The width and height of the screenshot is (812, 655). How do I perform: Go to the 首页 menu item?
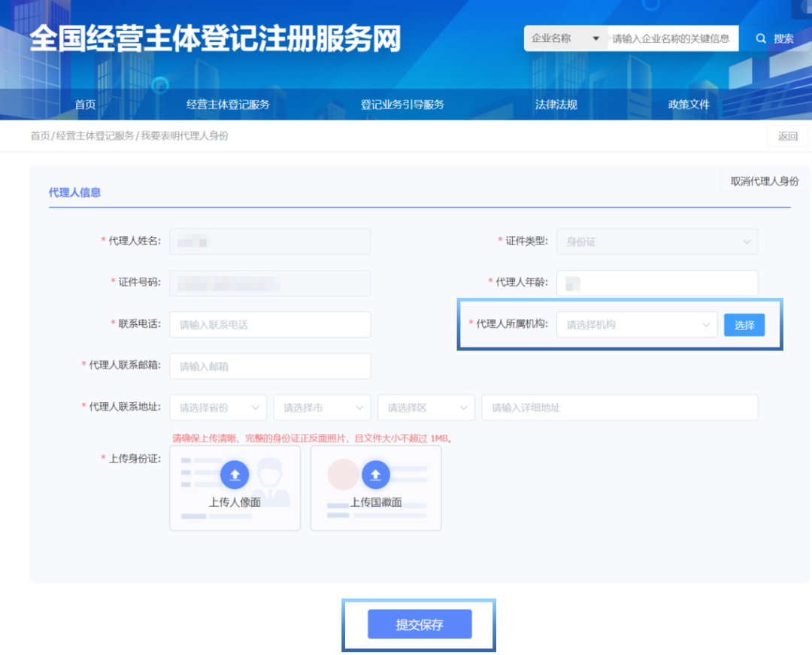[x=85, y=105]
